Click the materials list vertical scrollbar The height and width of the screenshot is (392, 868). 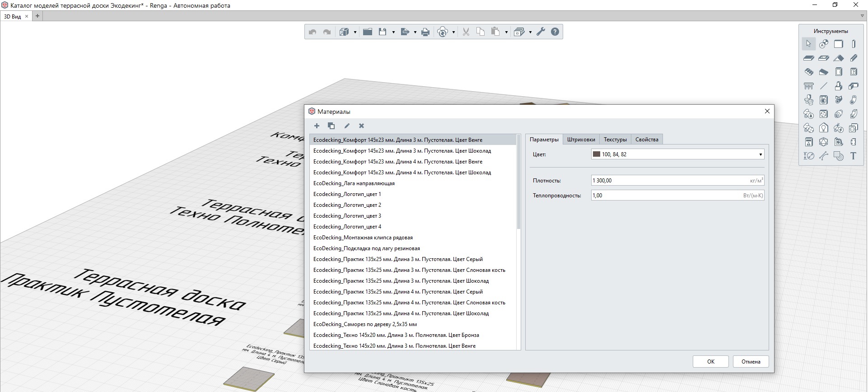pyautogui.click(x=518, y=182)
